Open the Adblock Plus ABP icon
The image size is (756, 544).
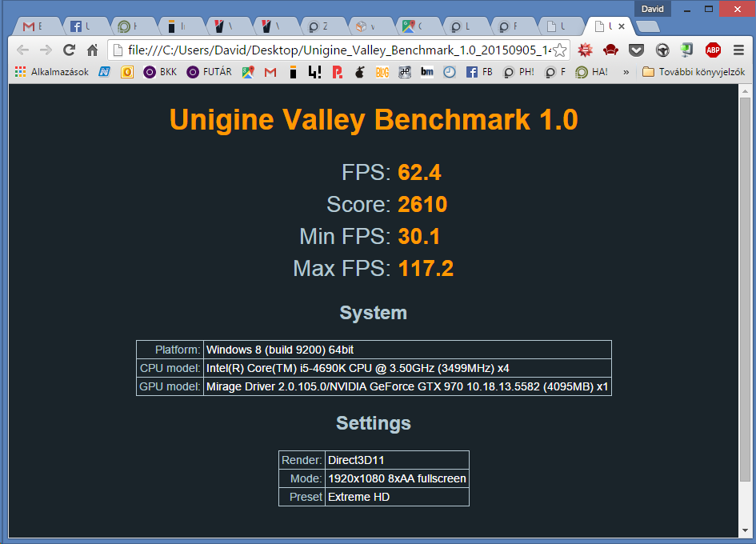[x=713, y=50]
